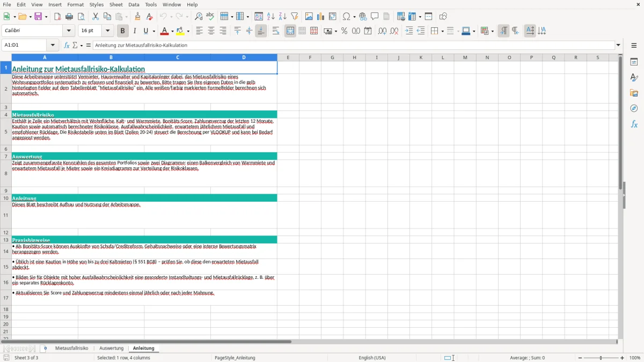644x362 pixels.
Task: Export directly as PDF
Action: (57, 17)
